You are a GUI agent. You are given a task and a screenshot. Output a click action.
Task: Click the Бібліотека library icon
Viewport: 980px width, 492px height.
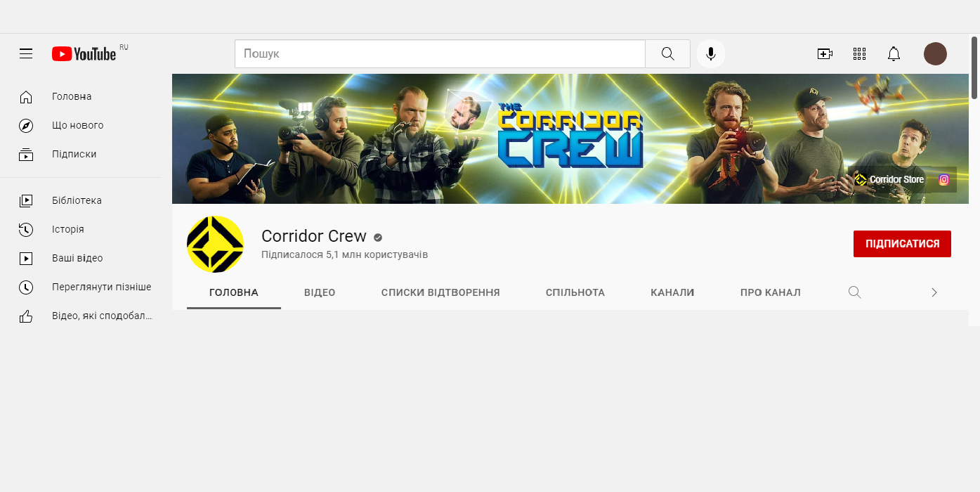[x=26, y=200]
